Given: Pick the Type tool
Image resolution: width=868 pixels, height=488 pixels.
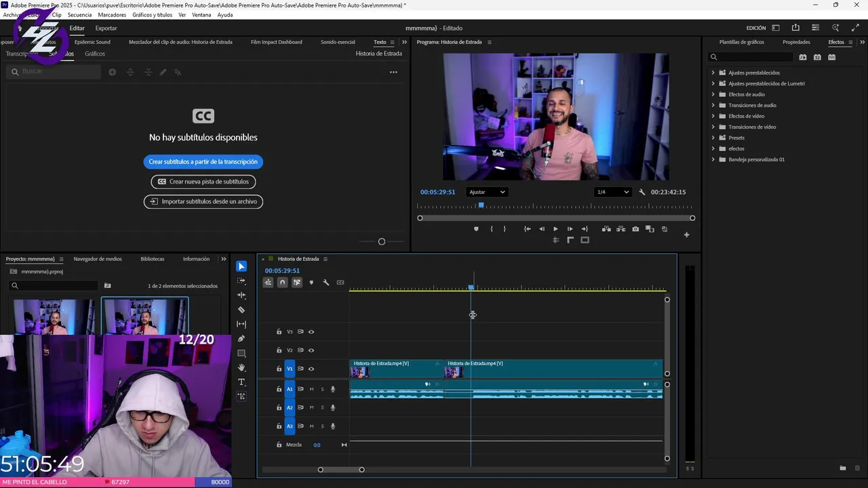Looking at the screenshot, I should (241, 382).
